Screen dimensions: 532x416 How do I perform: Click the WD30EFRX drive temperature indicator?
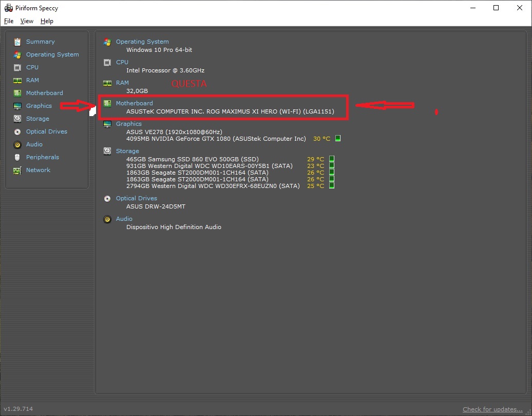pos(332,185)
